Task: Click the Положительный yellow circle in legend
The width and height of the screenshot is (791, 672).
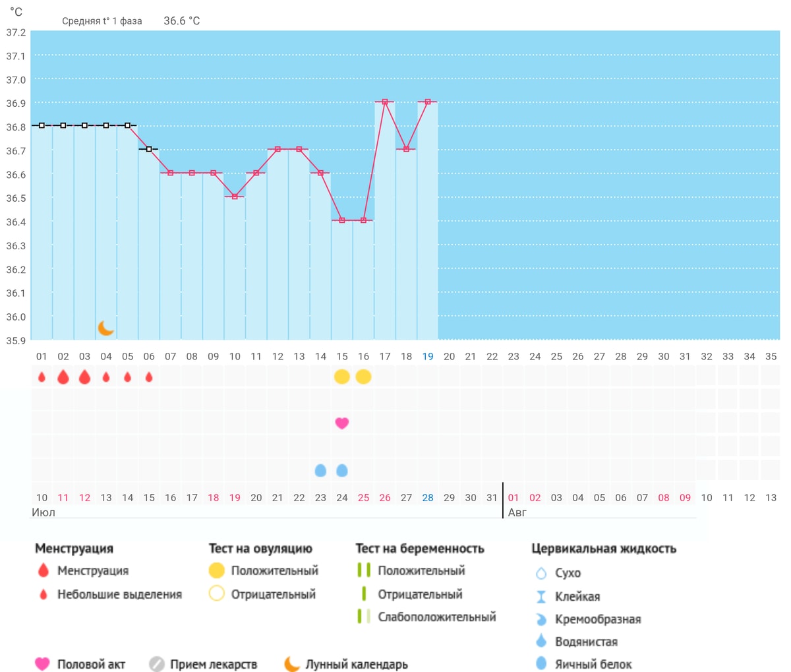Action: [216, 570]
